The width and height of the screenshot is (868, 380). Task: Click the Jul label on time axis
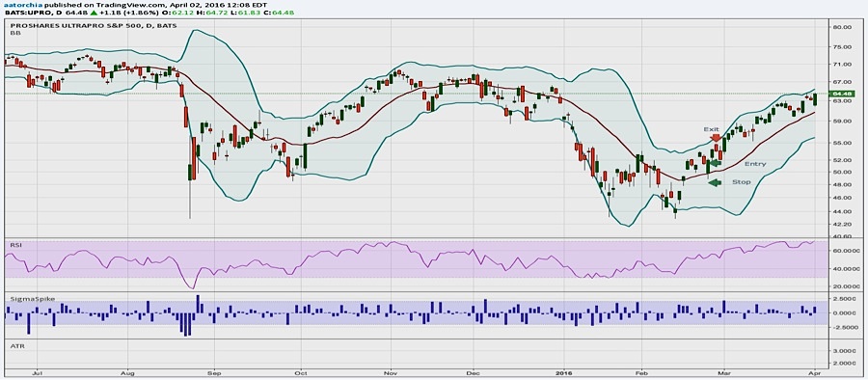[37, 374]
